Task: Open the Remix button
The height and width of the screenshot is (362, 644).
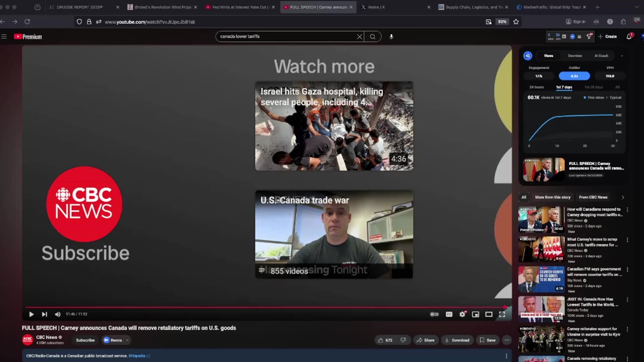Action: [113, 340]
